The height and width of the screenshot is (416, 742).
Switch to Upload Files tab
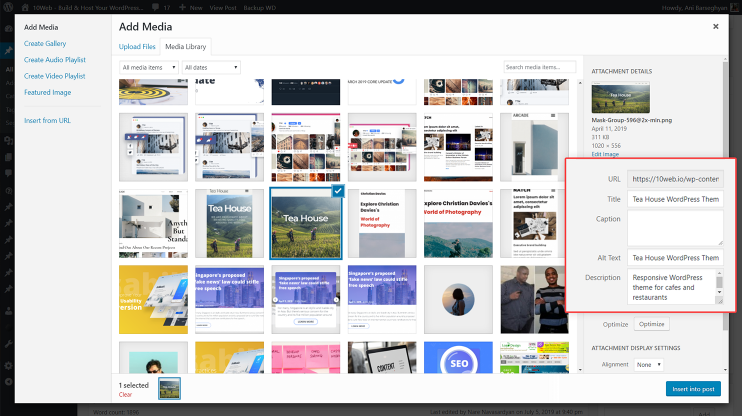coord(137,46)
